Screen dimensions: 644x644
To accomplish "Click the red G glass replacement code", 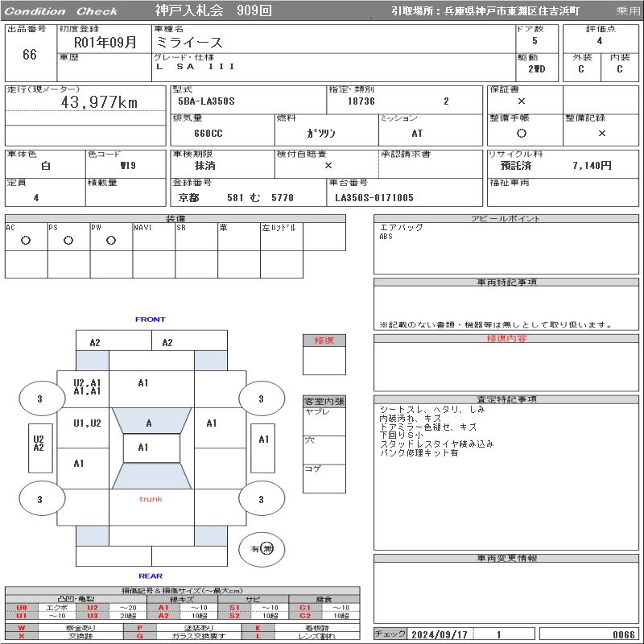I will point(140,636).
